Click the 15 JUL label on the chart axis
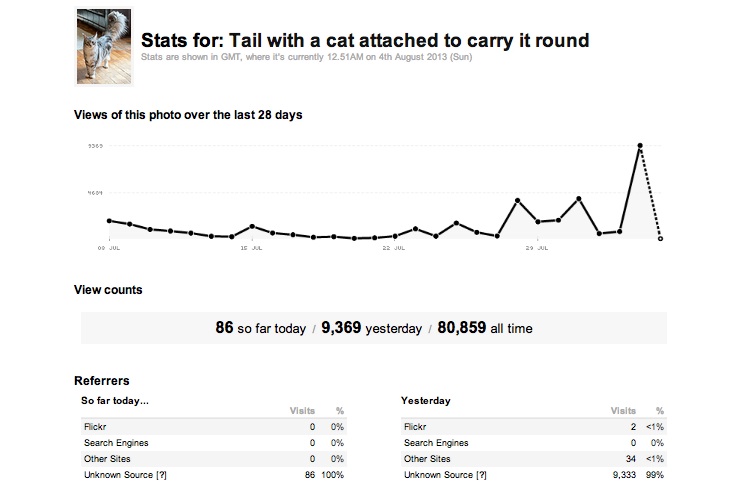This screenshot has width=751, height=504. coord(251,247)
